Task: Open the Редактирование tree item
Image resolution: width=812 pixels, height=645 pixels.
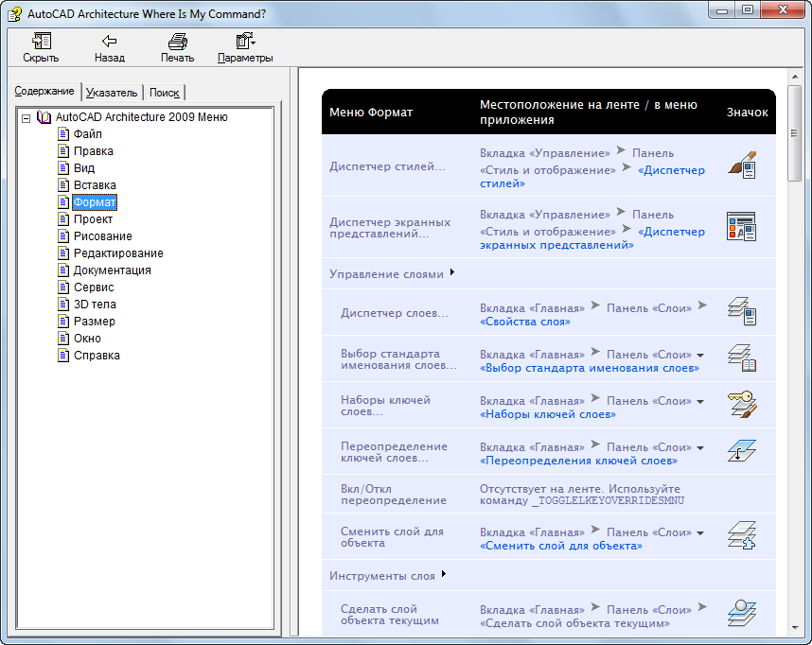Action: pyautogui.click(x=118, y=253)
